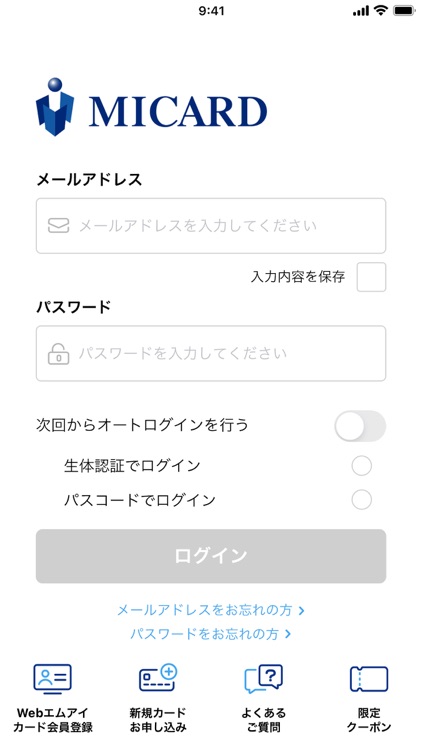Tap the battery indicator in status bar
This screenshot has height=750, width=422.
pyautogui.click(x=404, y=11)
